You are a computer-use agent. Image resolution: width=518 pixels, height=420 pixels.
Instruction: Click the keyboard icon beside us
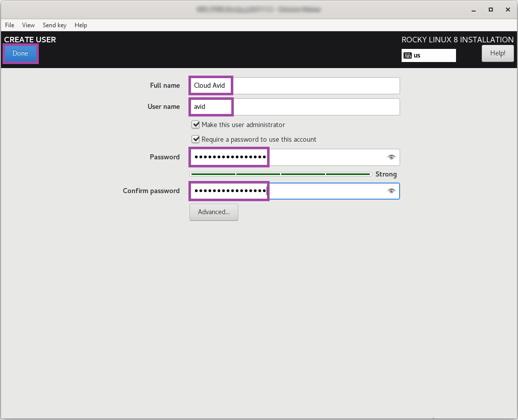(408, 55)
